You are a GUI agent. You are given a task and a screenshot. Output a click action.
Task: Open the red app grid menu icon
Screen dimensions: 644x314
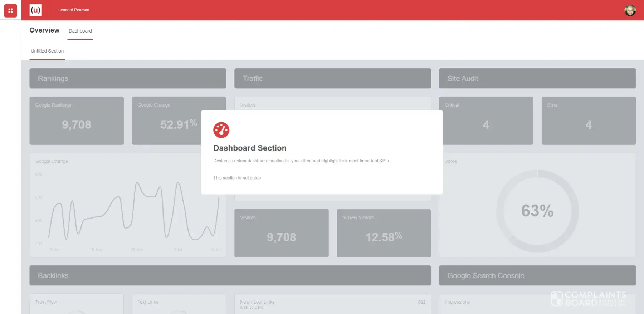[10, 10]
